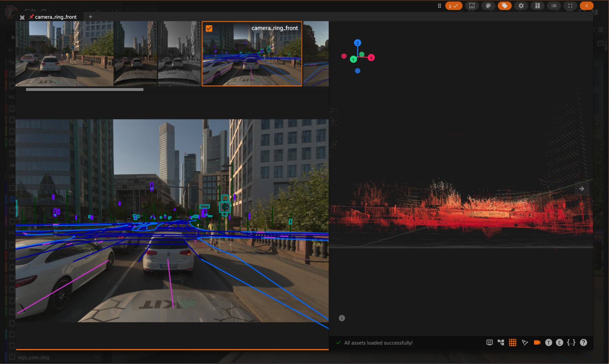Open the partially visible last carousel thumbnail
The image size is (609, 364).
[x=316, y=54]
